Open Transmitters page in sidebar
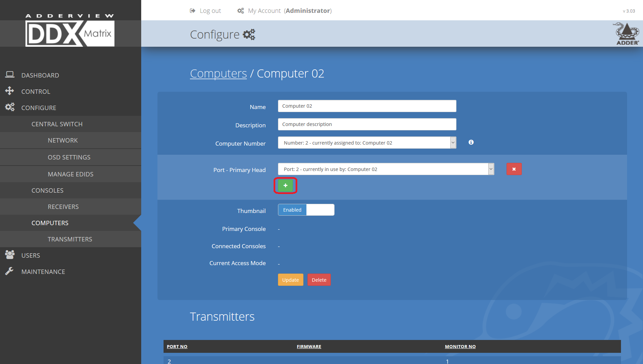Viewport: 643px width, 364px height. [70, 239]
